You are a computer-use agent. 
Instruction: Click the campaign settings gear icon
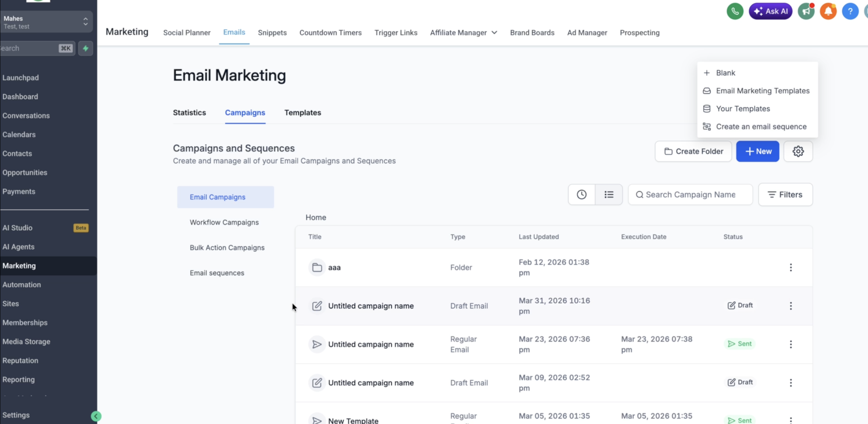click(x=798, y=151)
